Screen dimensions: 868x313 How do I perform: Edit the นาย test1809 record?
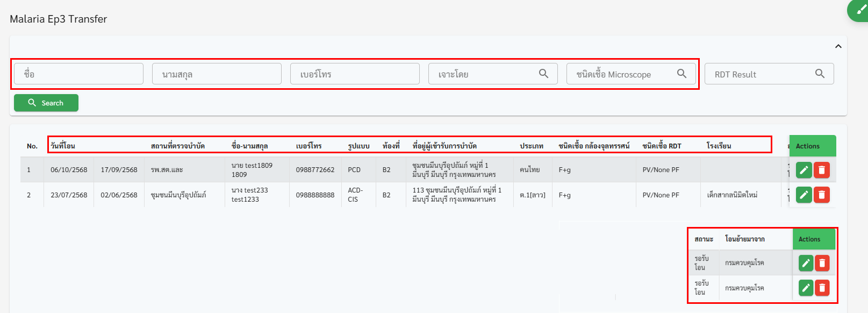tap(804, 170)
